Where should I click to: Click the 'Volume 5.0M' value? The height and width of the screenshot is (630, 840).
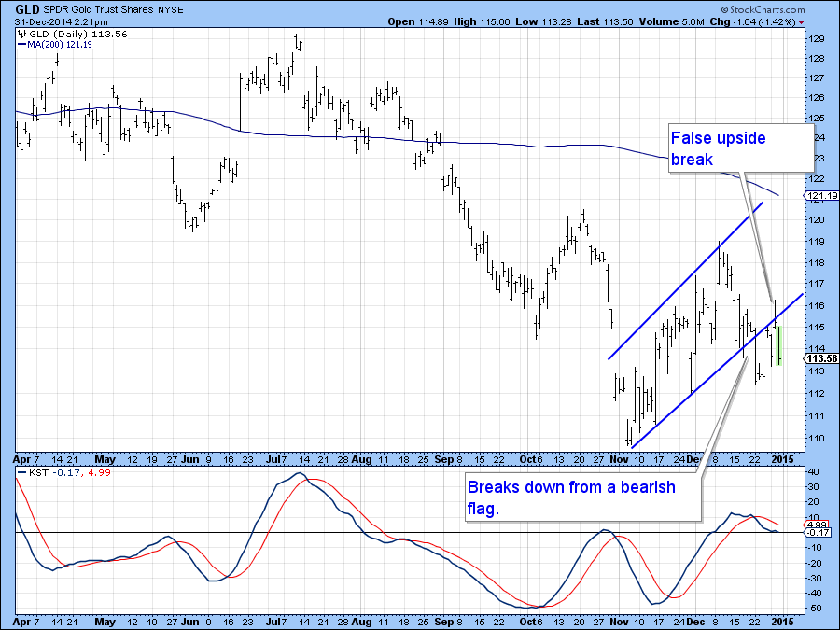point(671,22)
